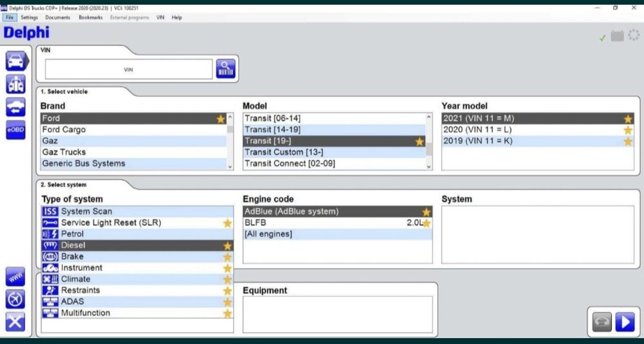644x344 pixels.
Task: Select Petrol system type
Action: point(137,234)
